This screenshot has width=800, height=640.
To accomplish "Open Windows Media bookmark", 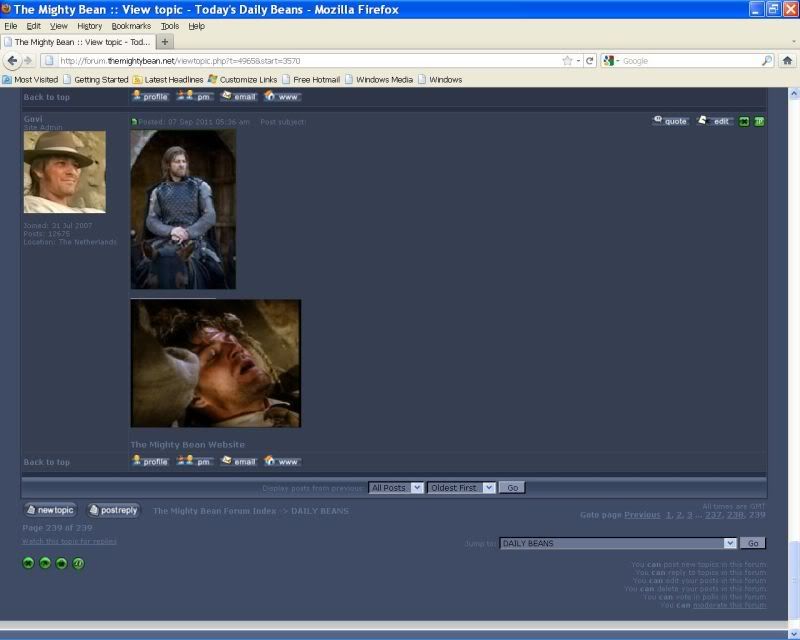I will [x=380, y=80].
